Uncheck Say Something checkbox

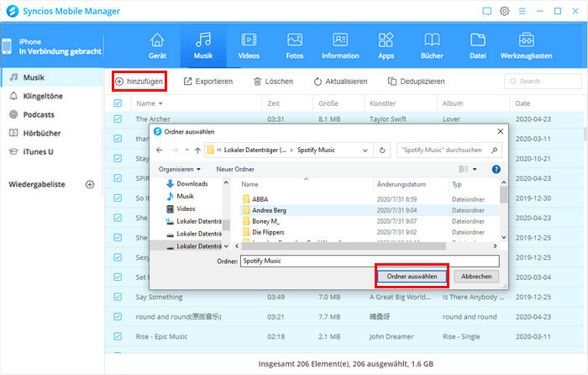(118, 297)
